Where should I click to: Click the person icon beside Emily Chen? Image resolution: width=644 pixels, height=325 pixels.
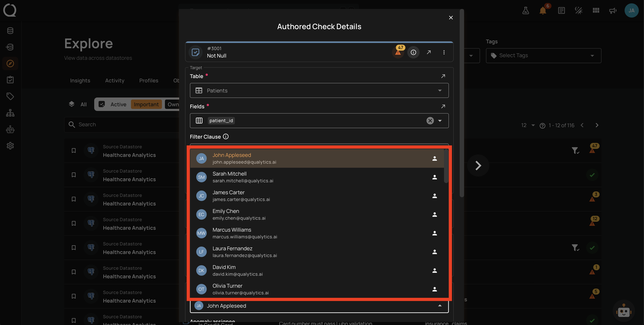tap(434, 215)
